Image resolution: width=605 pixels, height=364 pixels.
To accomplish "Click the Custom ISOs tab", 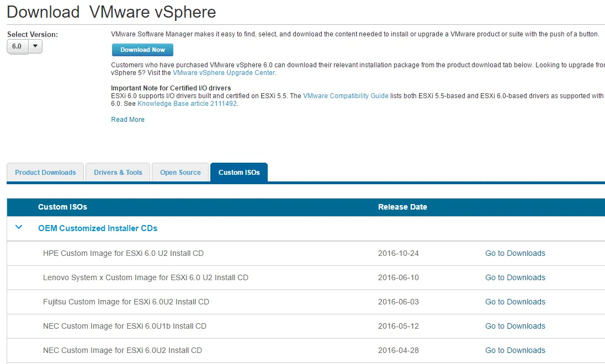I will [x=239, y=173].
